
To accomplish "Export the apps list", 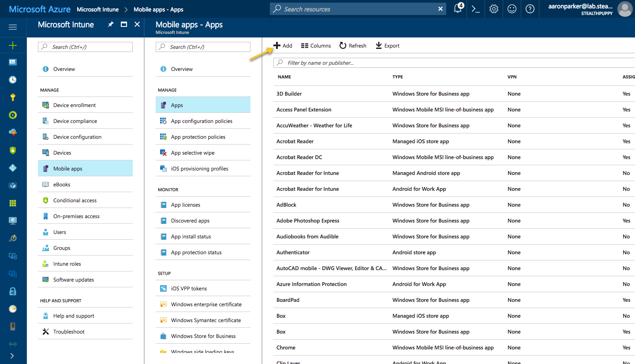I will coord(387,46).
